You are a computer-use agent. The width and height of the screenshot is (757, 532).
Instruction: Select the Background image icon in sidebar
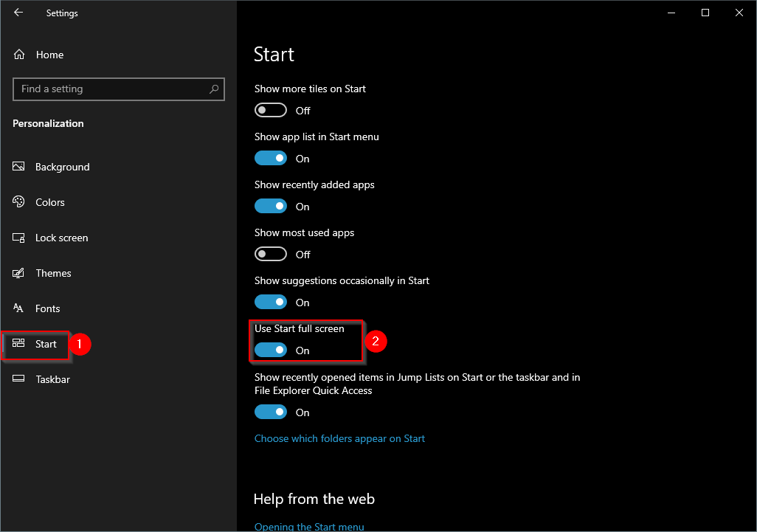click(18, 167)
